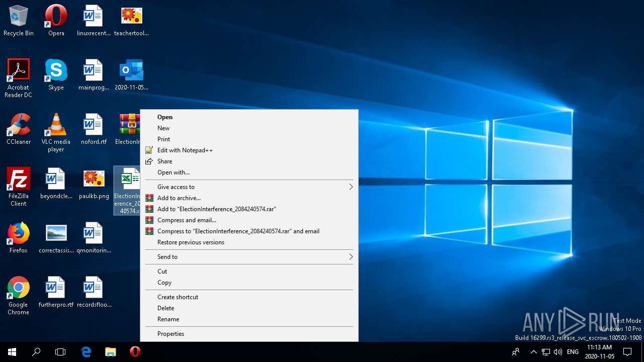
Task: Select the recordsfloo Word document icon
Action: tap(93, 293)
